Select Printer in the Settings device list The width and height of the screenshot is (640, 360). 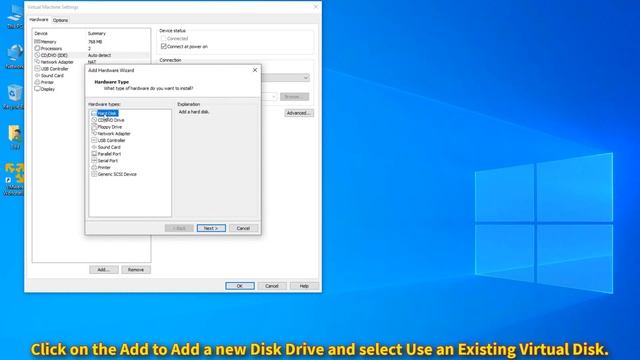pyautogui.click(x=44, y=82)
